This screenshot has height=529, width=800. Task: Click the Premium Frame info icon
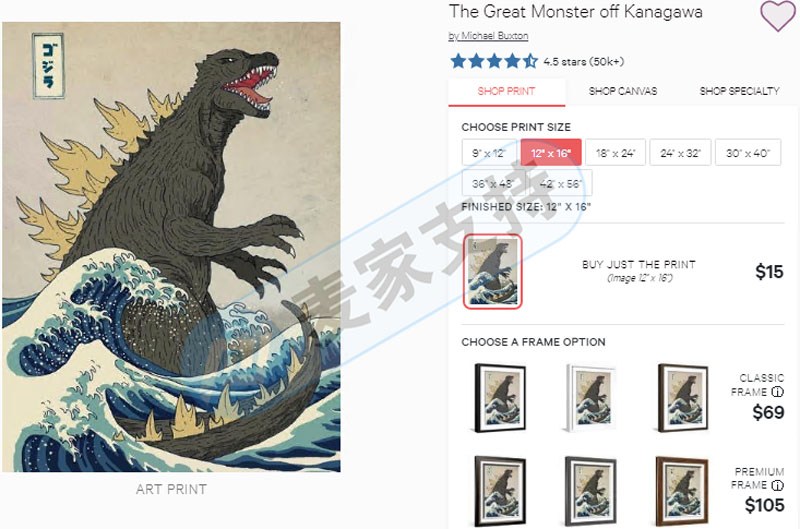777,485
